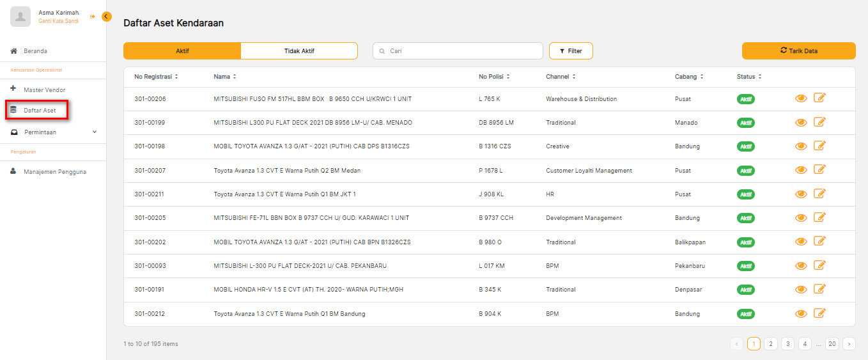Sort the table by Channel column
868x360 pixels.
tap(561, 77)
